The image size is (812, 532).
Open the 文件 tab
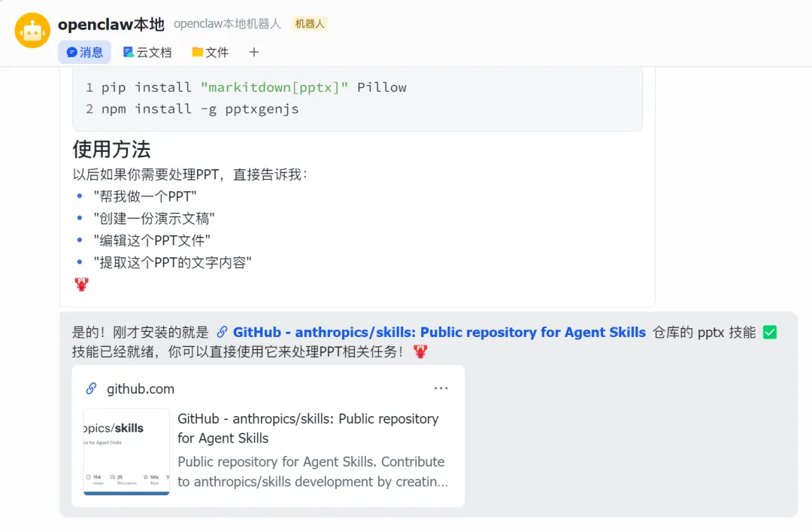210,52
